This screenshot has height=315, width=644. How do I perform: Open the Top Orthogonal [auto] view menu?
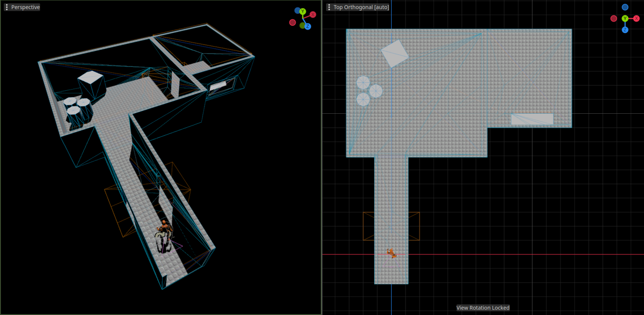[x=357, y=7]
